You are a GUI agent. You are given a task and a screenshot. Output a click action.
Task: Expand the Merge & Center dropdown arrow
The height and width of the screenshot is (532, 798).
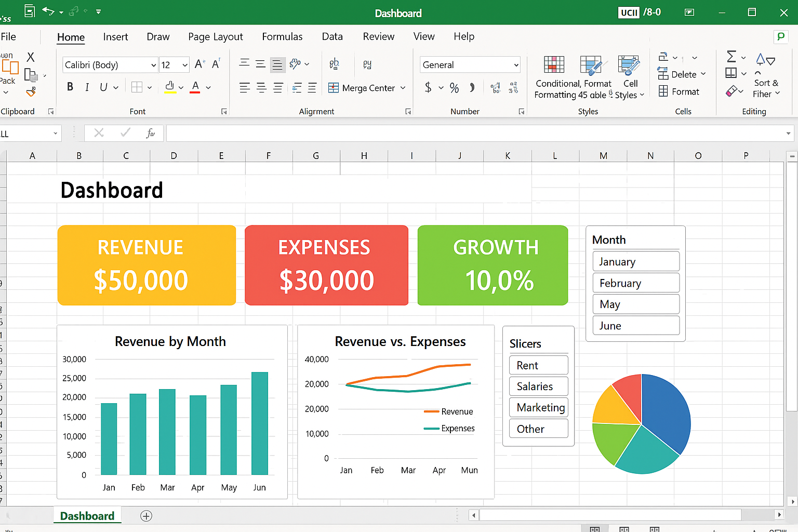403,88
